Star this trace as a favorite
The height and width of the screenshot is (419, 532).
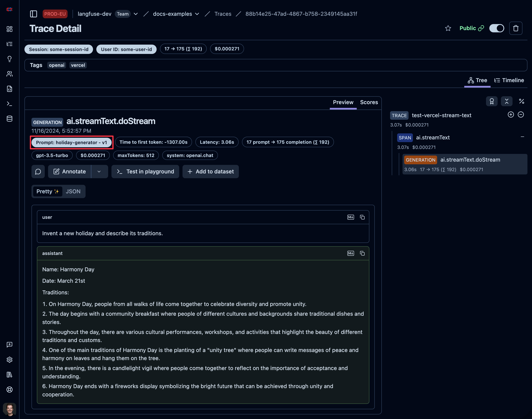point(448,28)
